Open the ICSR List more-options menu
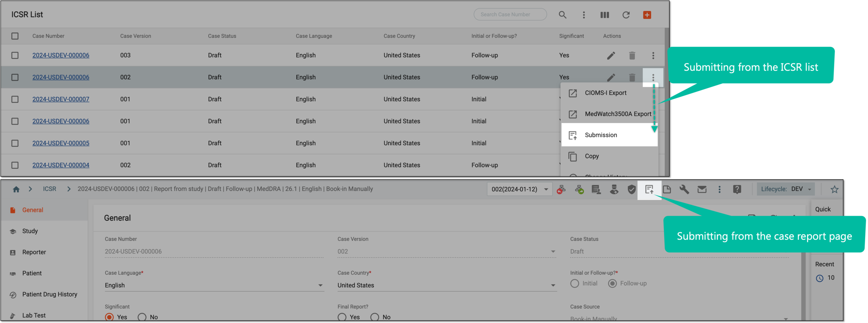This screenshot has width=868, height=323. pyautogui.click(x=584, y=15)
